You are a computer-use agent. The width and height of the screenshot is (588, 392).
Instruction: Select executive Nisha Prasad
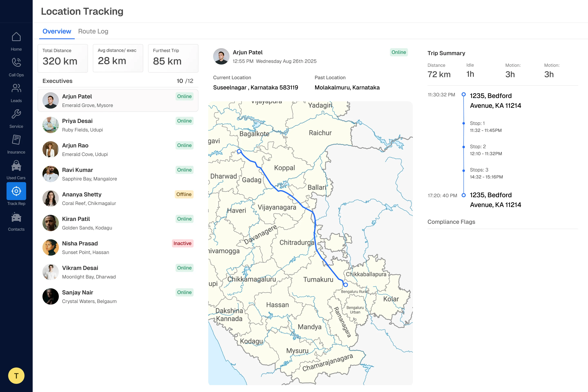(x=118, y=247)
